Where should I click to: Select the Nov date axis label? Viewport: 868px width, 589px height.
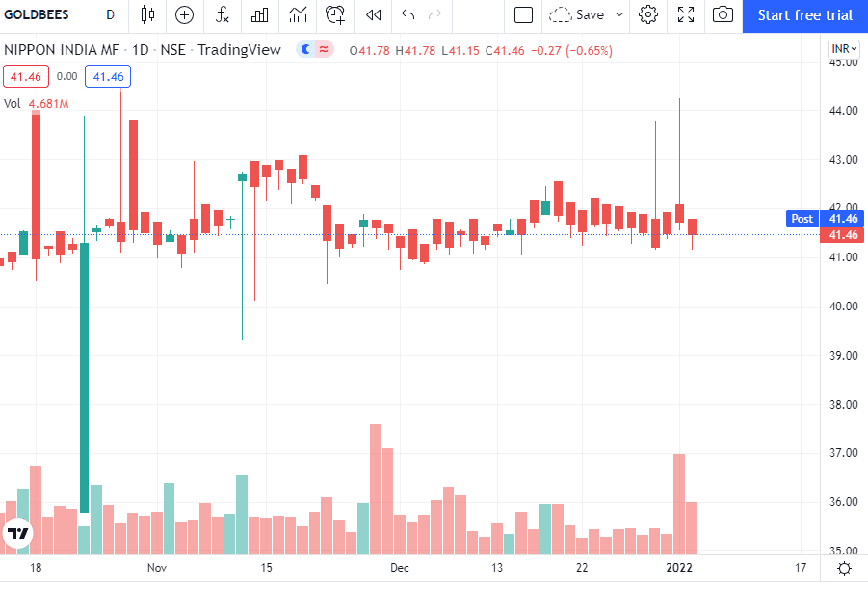coord(157,568)
